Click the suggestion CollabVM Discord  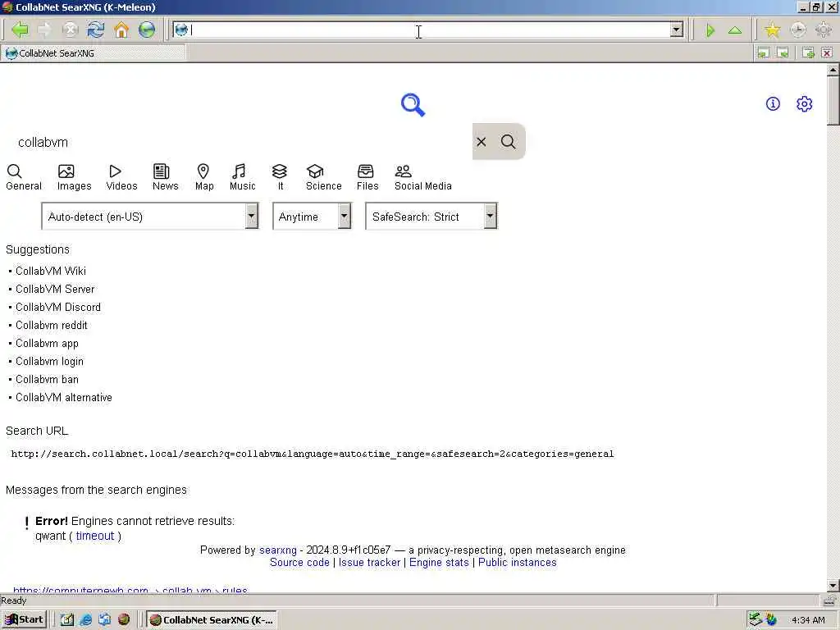pos(58,308)
